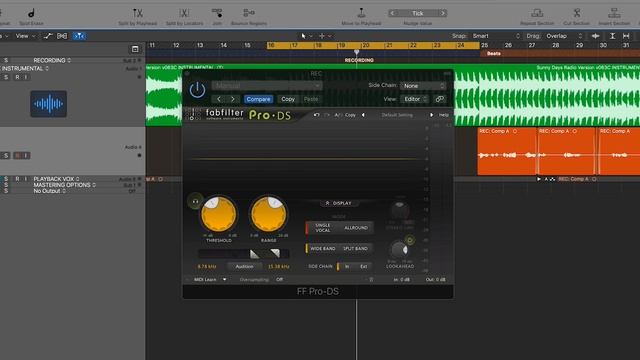Open the MIDI Learn dropdown arrow
This screenshot has height=360, width=640.
click(x=224, y=280)
